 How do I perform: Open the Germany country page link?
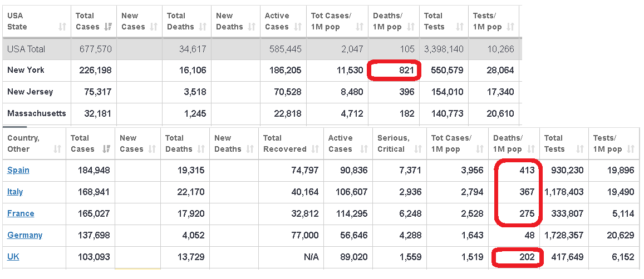coord(24,235)
